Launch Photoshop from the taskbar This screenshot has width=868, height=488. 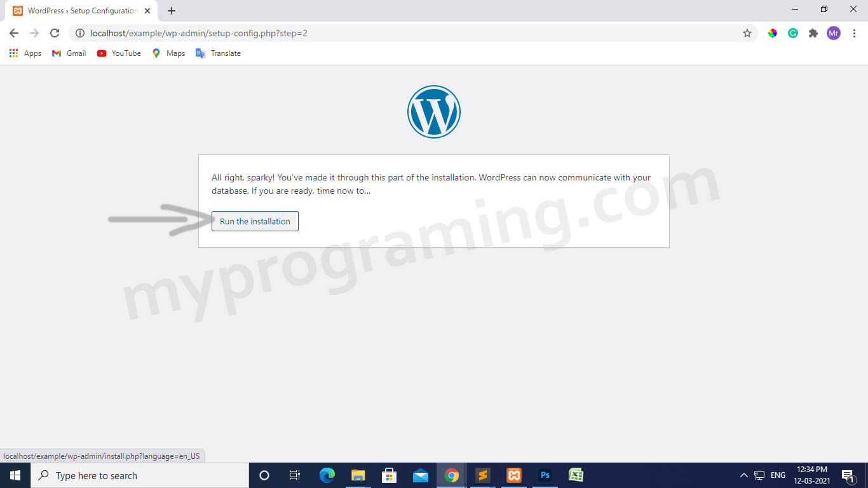click(545, 475)
